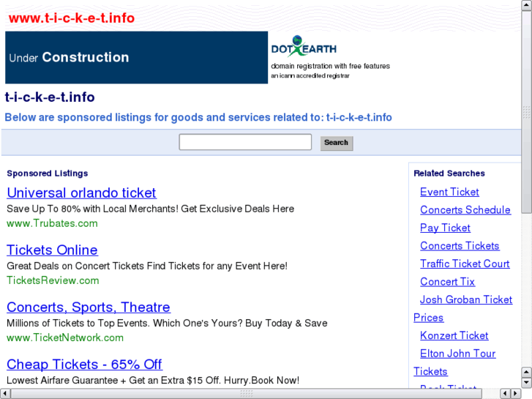532x399 pixels.
Task: Click the Related Searches heading
Action: pyautogui.click(x=449, y=174)
